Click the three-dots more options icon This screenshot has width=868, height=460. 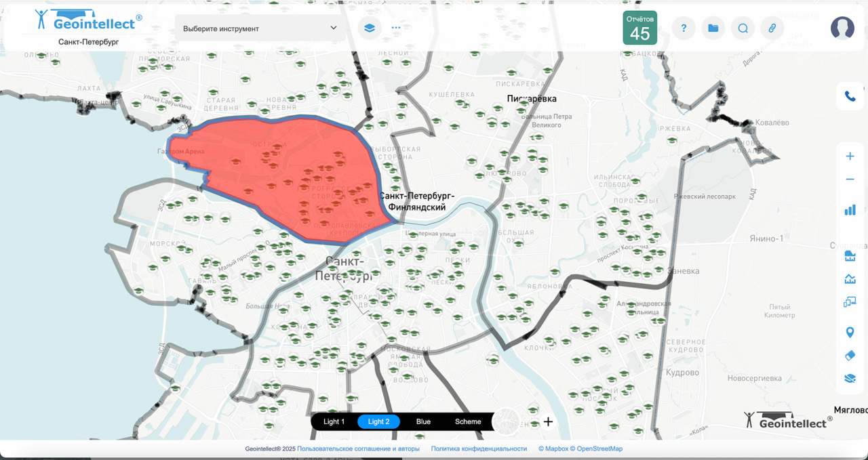396,28
